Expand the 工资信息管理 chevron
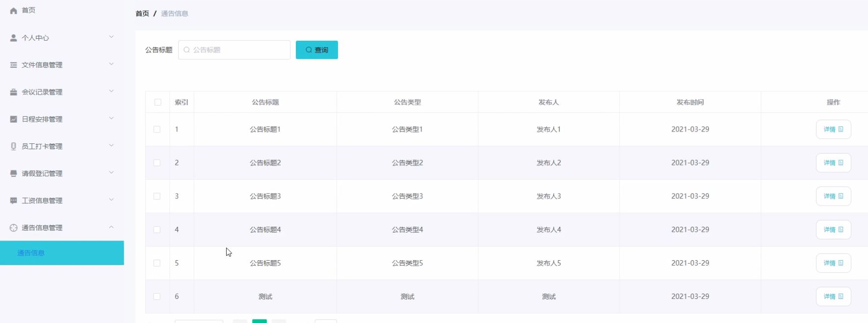Screen dimensions: 868x323 coord(111,199)
